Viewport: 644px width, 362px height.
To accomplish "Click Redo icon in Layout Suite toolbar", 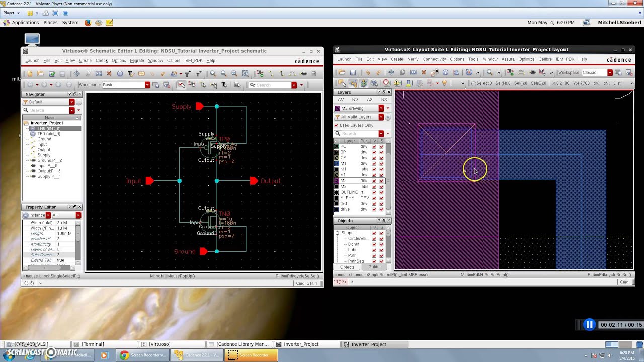I will point(378,73).
